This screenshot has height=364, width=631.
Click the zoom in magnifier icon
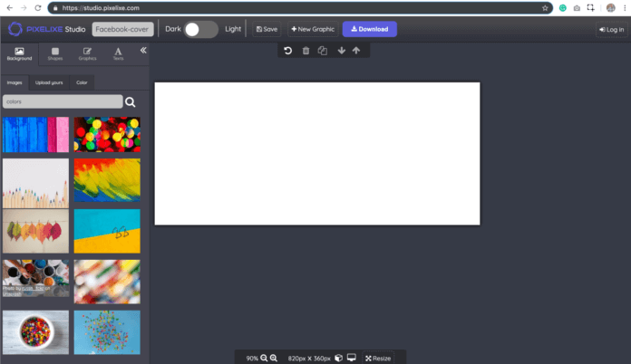(275, 358)
